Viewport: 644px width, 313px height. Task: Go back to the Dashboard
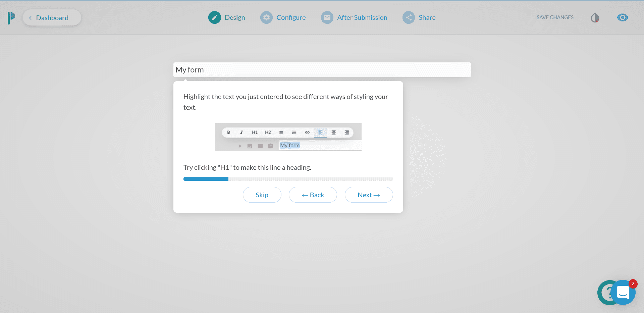pyautogui.click(x=52, y=18)
